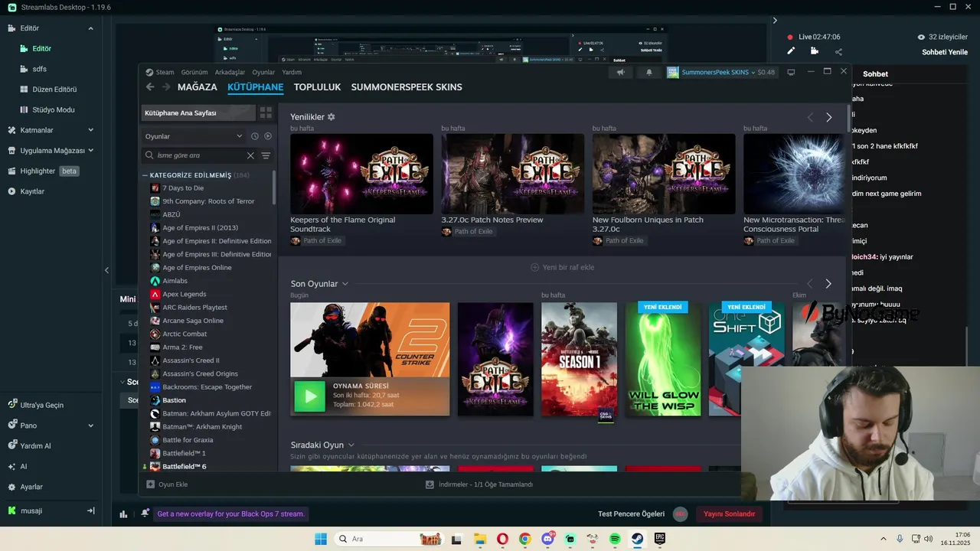
Task: Open Yardım menu in Steam
Action: point(292,72)
